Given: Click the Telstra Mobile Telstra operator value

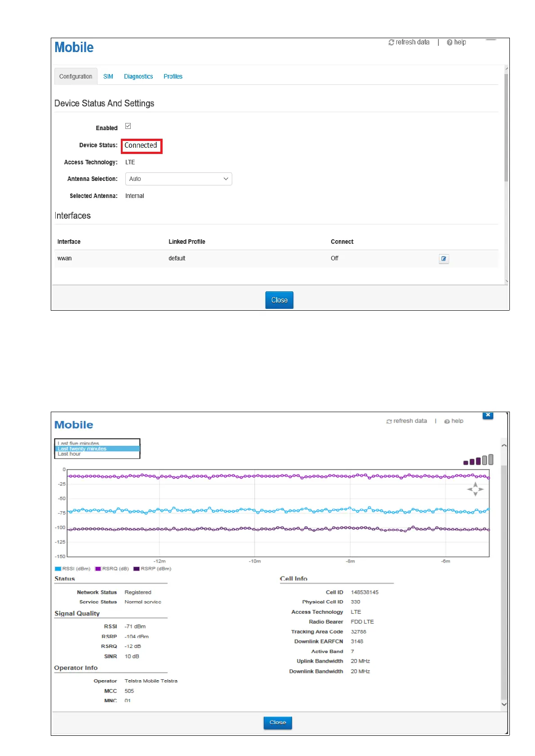Looking at the screenshot, I should pos(151,681).
